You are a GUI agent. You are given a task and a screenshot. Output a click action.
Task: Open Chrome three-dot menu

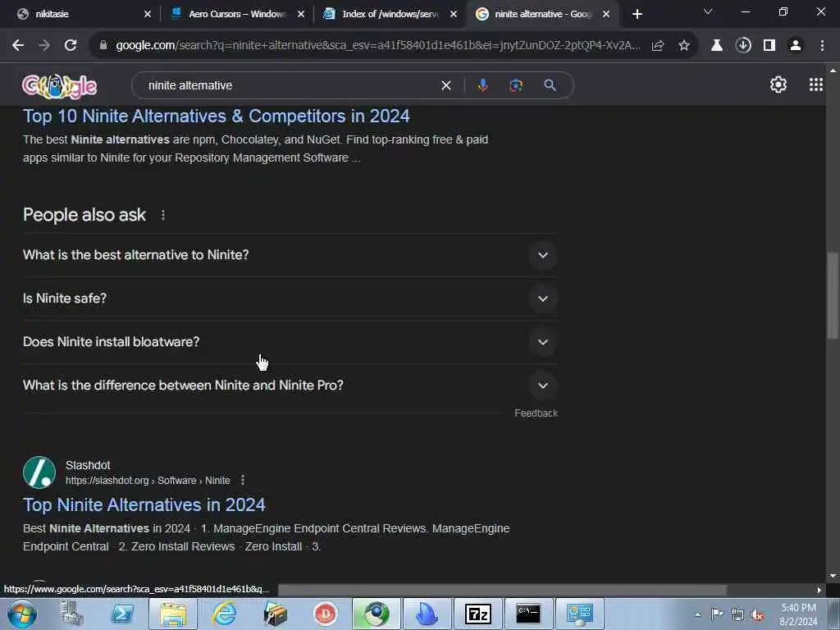(822, 46)
